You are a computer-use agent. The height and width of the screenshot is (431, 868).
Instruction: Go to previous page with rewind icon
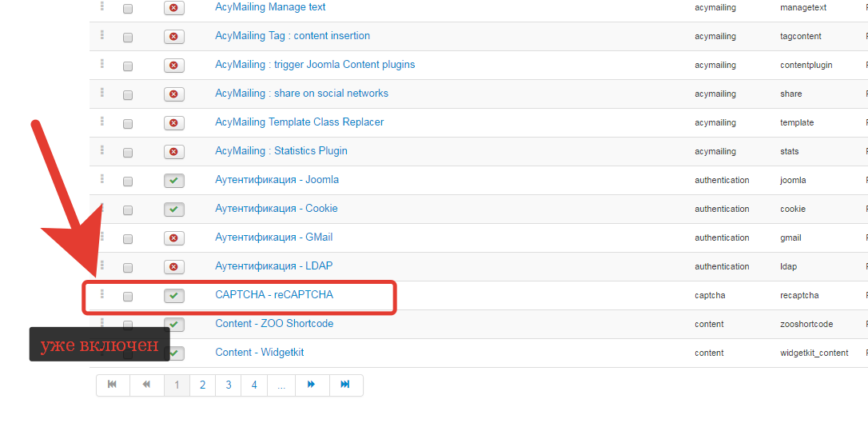147,385
